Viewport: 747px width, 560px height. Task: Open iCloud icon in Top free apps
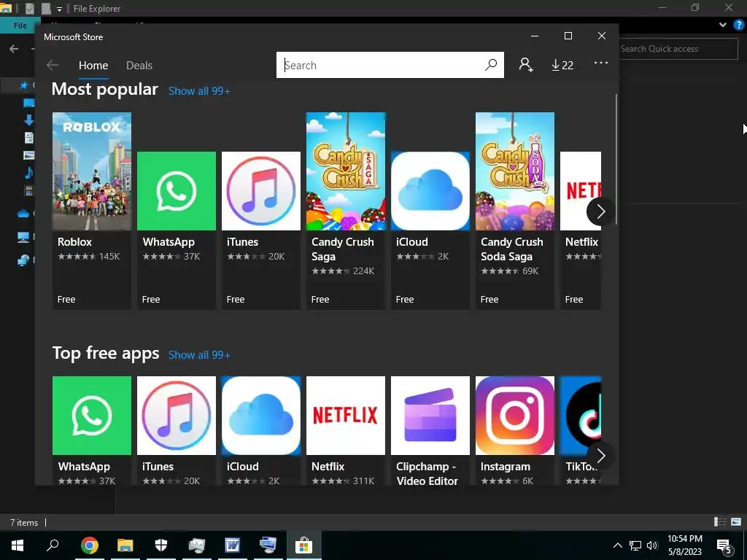[x=261, y=416]
